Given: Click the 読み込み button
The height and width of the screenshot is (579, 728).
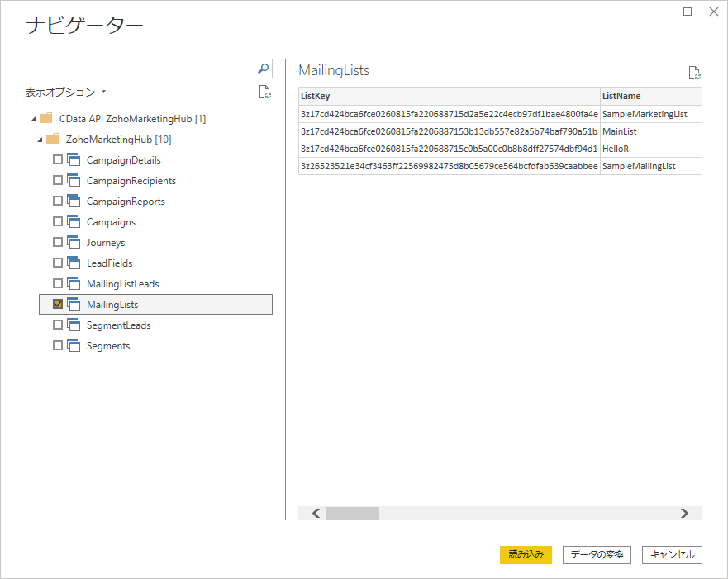Looking at the screenshot, I should tap(526, 554).
